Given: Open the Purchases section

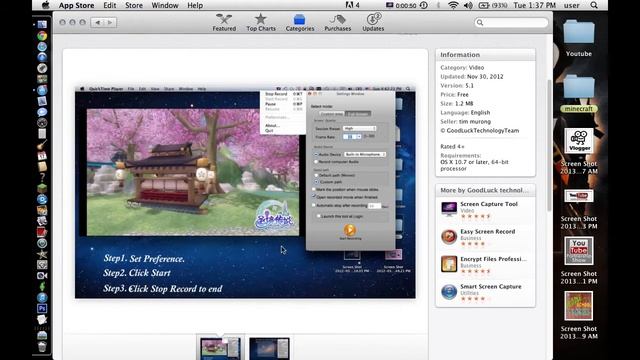Looking at the screenshot, I should [338, 22].
